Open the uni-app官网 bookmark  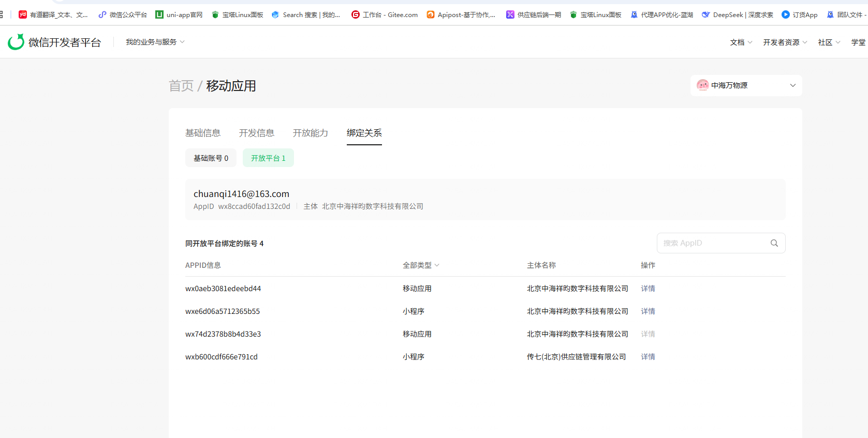pos(179,14)
